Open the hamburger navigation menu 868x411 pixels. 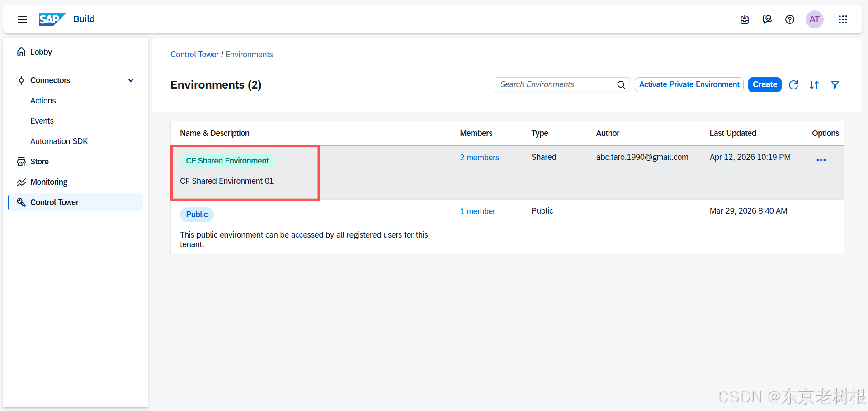pos(22,19)
